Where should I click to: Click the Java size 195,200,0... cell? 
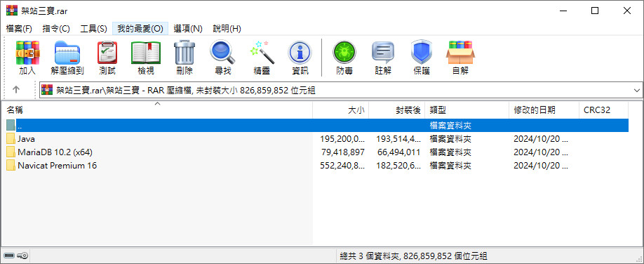click(342, 139)
